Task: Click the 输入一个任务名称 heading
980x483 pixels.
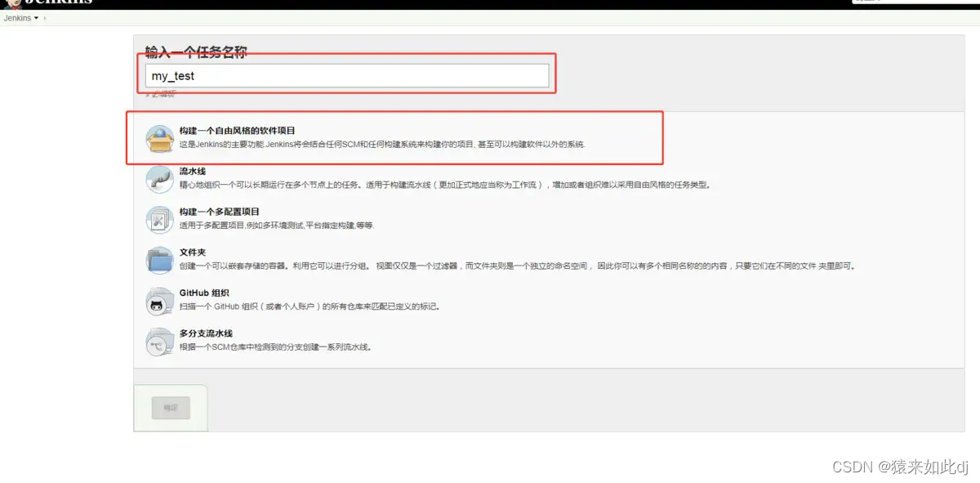Action: [x=196, y=52]
